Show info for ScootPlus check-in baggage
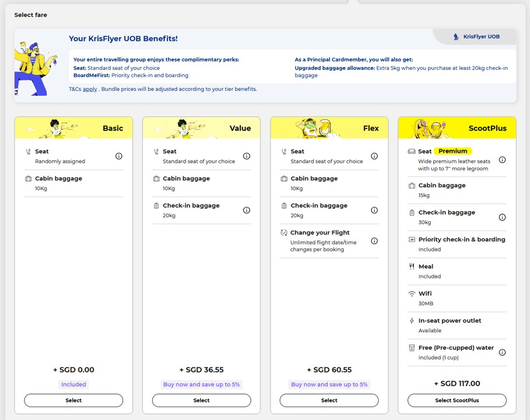This screenshot has height=420, width=530. tap(502, 218)
